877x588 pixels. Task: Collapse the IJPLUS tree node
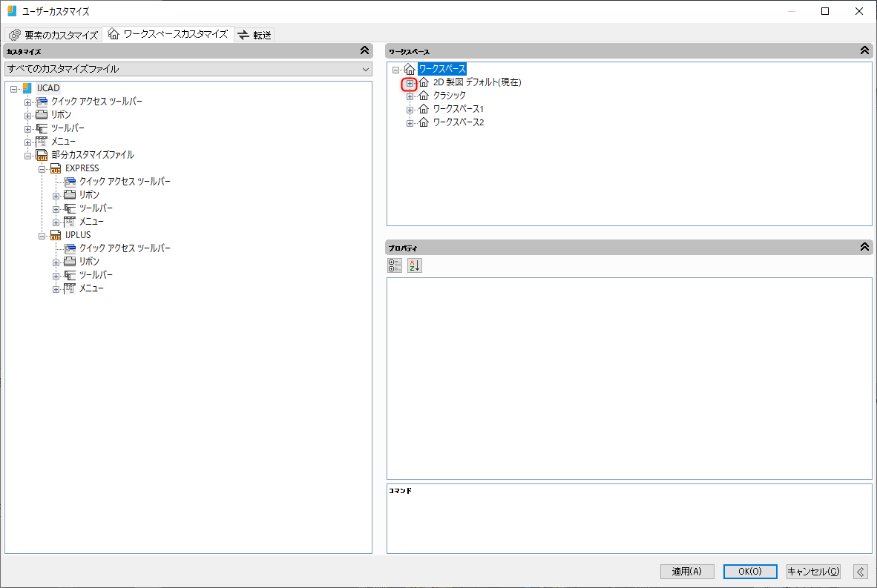click(42, 236)
